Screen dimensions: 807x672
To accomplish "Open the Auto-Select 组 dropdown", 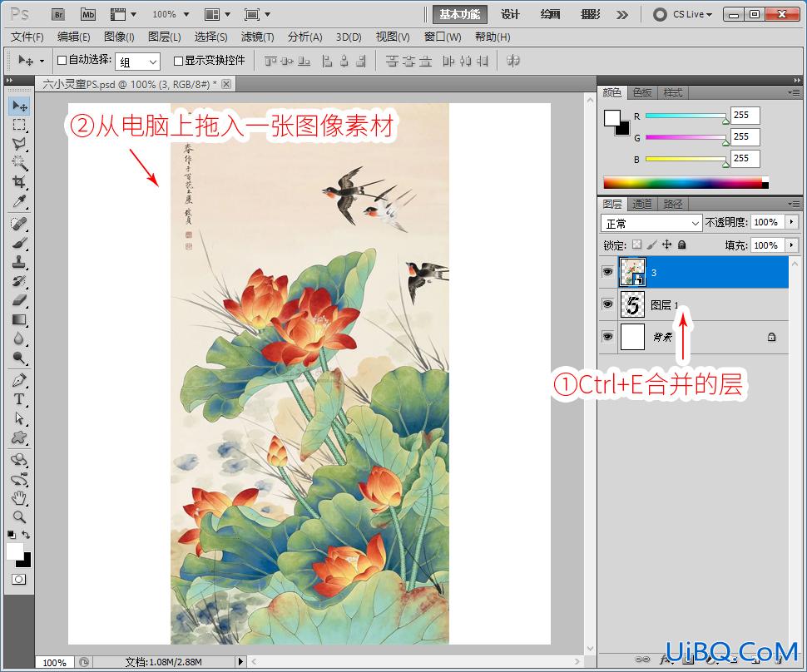I will 137,62.
